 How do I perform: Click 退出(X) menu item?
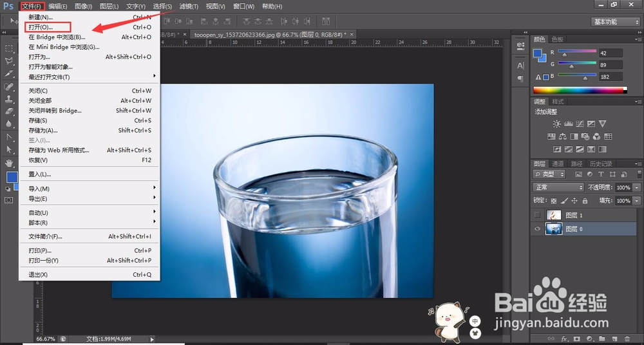tap(89, 274)
